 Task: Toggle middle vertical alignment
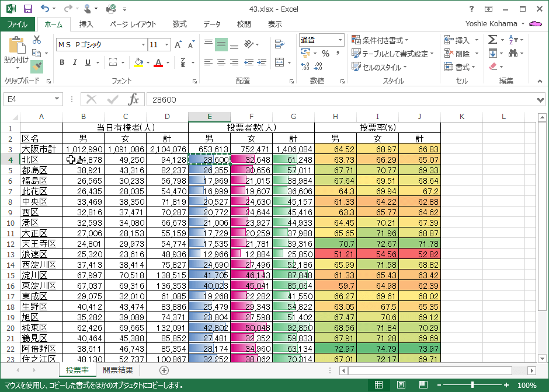point(221,44)
